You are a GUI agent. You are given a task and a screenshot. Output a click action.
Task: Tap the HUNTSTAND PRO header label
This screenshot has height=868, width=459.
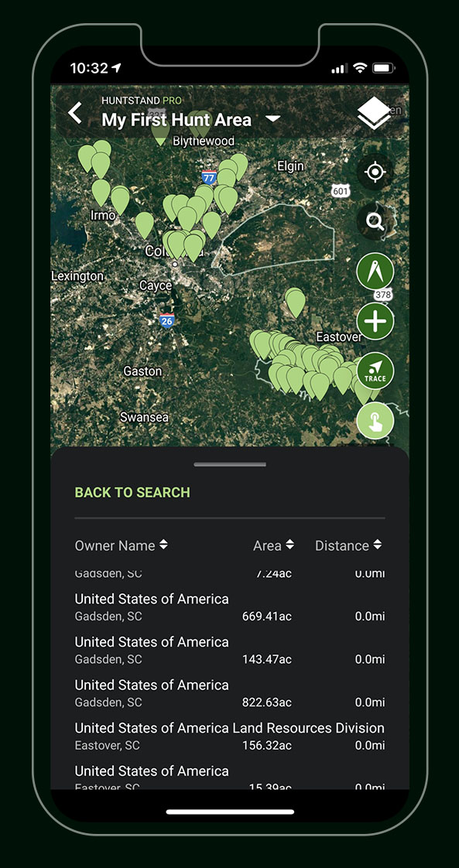tap(142, 101)
